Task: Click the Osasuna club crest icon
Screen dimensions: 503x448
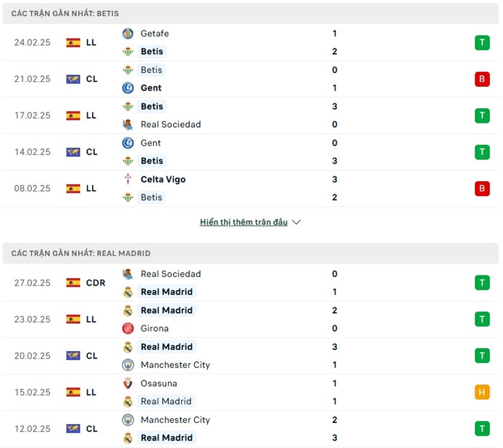Action: pyautogui.click(x=128, y=383)
